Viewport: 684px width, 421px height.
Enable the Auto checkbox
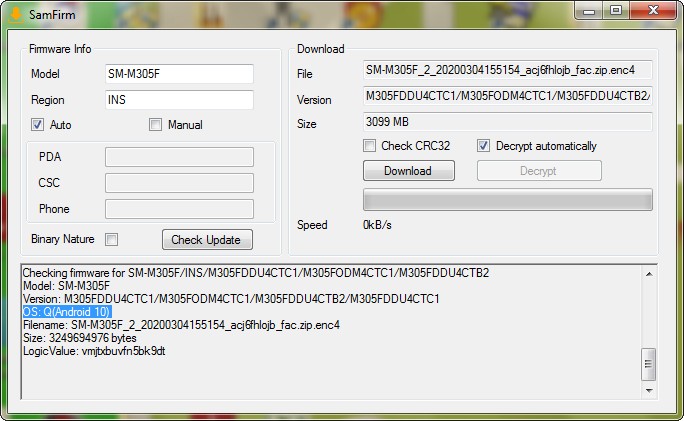point(37,125)
